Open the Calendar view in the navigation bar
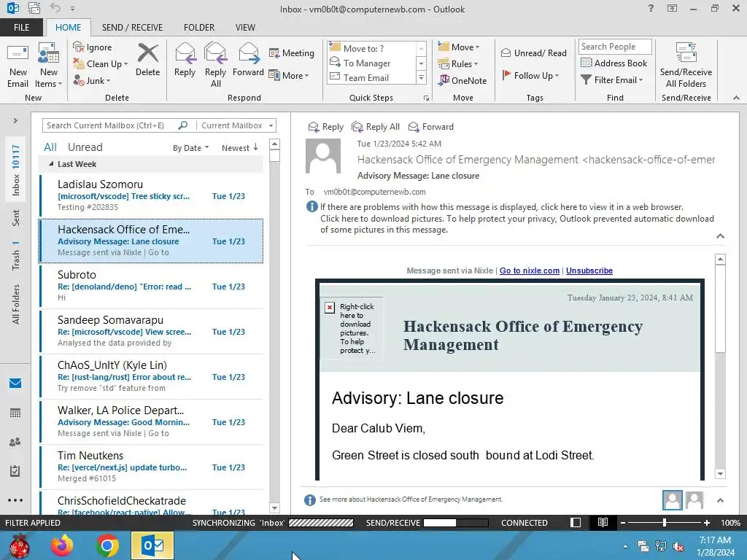Viewport: 747px width, 560px height. tap(15, 413)
